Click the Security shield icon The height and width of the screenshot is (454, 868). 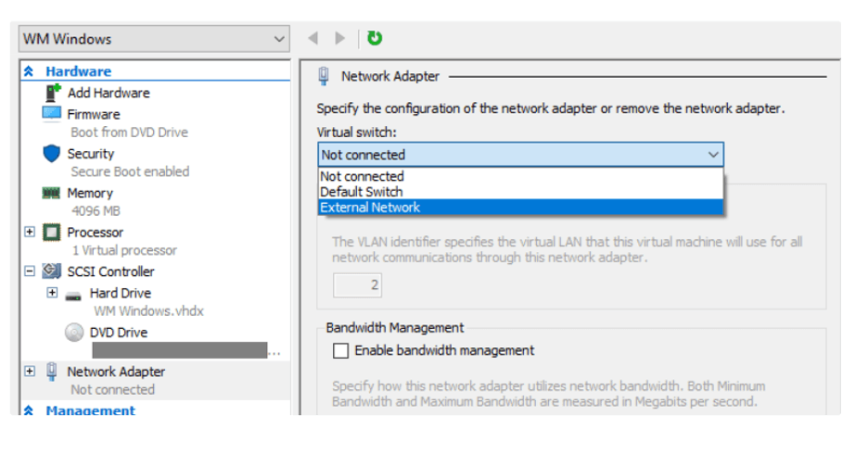tap(52, 154)
